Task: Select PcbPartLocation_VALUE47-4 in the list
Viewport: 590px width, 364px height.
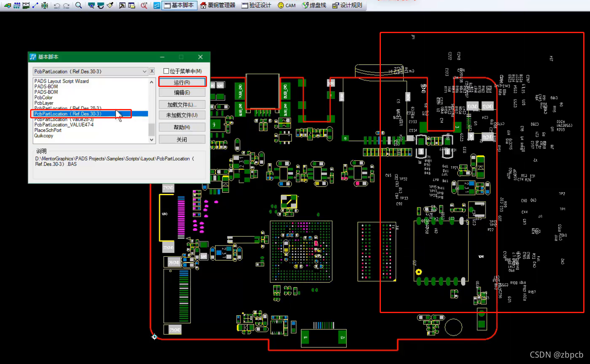Action: (64, 125)
